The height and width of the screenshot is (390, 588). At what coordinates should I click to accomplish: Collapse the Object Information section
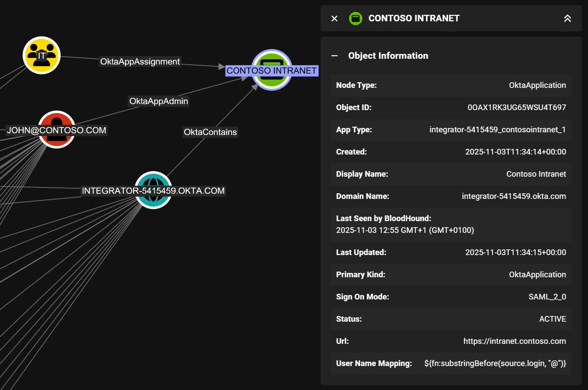tap(335, 56)
